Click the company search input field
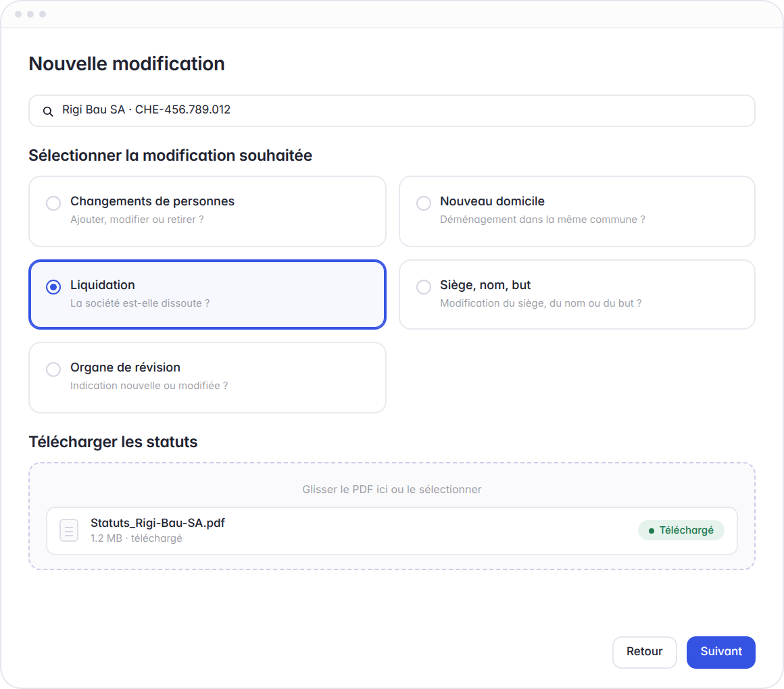The height and width of the screenshot is (689, 784). pyautogui.click(x=392, y=110)
